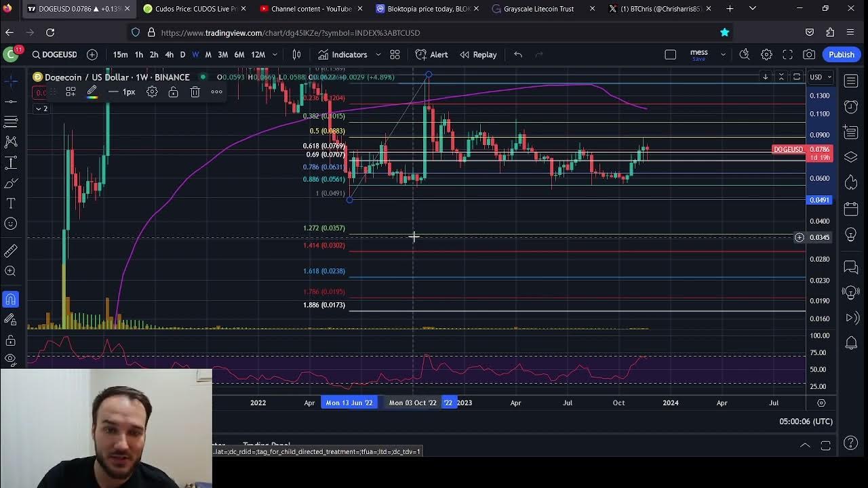Switch to the Grayscale Litecoin Trust tab
Image resolution: width=868 pixels, height=488 pixels.
(538, 9)
